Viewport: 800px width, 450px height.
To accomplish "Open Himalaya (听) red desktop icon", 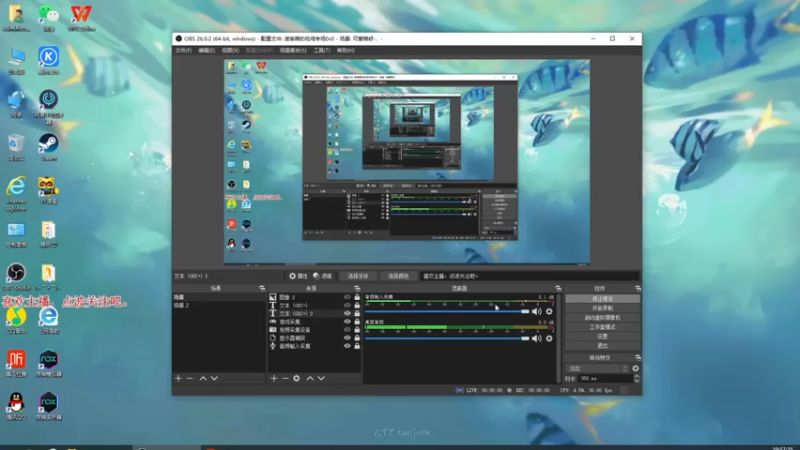I will (16, 363).
